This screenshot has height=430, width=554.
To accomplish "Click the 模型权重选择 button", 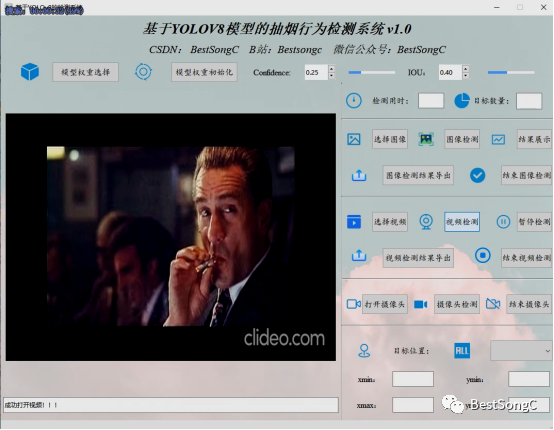I will coord(86,72).
